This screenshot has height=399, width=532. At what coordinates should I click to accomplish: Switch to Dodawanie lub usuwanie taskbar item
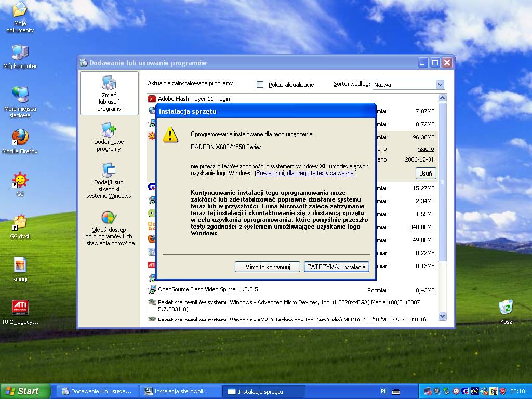(x=97, y=392)
